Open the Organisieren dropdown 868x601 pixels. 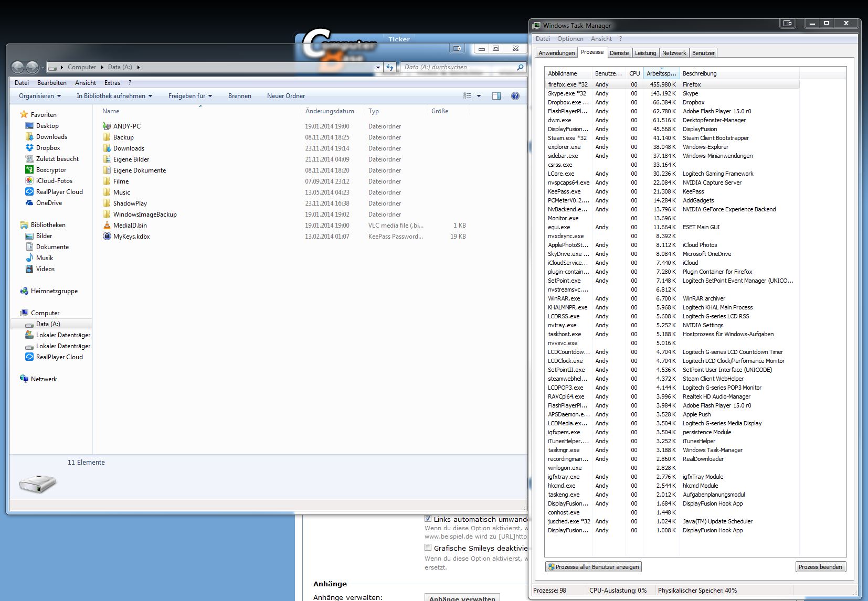40,96
